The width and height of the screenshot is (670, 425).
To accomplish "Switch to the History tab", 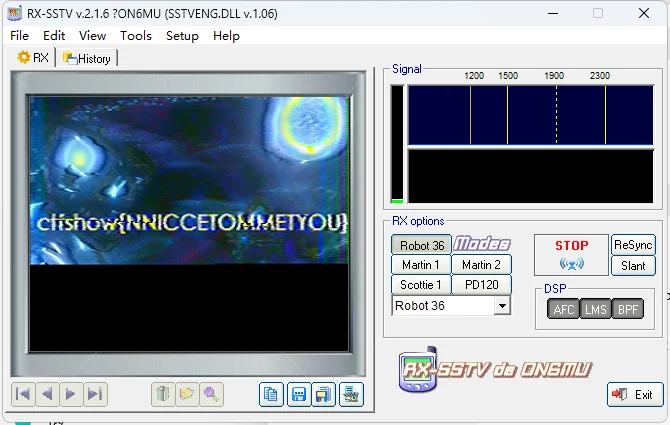I will click(88, 58).
